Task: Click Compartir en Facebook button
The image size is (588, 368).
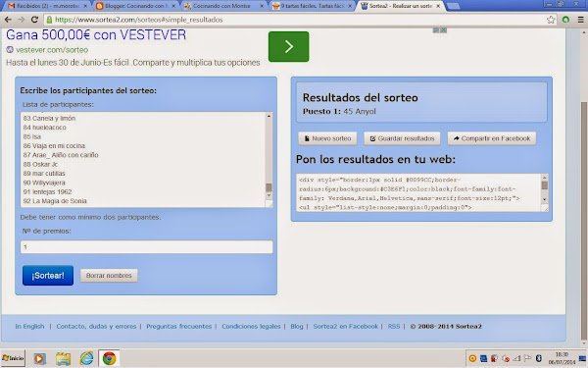Action: 492,138
